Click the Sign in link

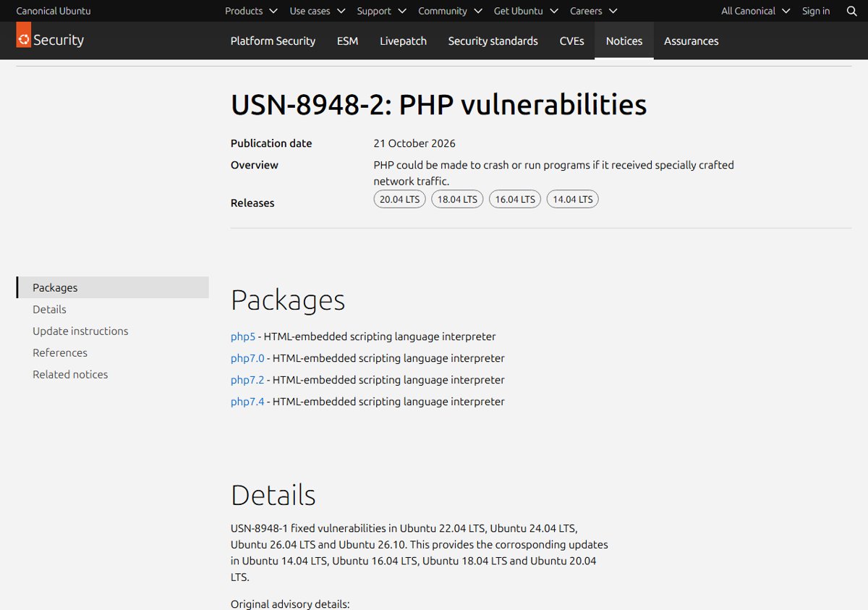coord(816,11)
